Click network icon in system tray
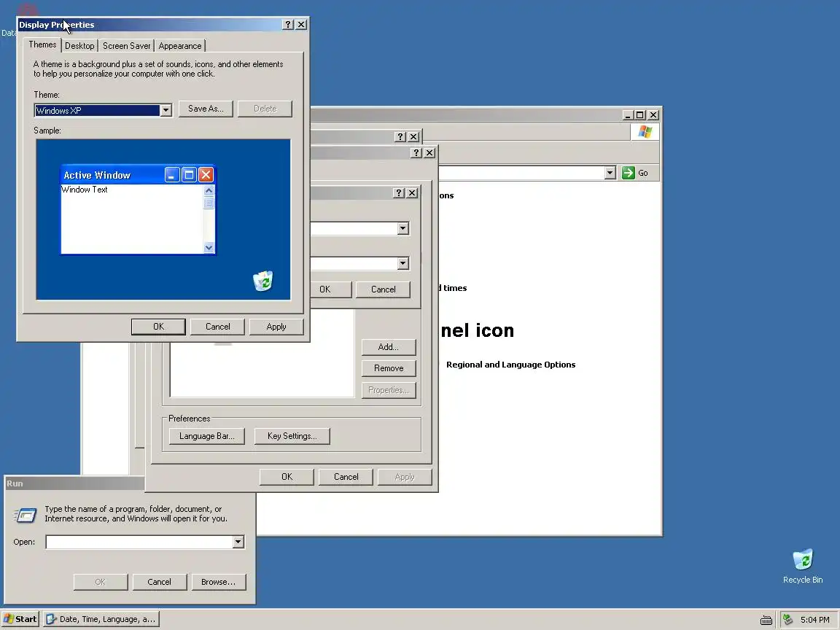This screenshot has width=840, height=630. (787, 620)
